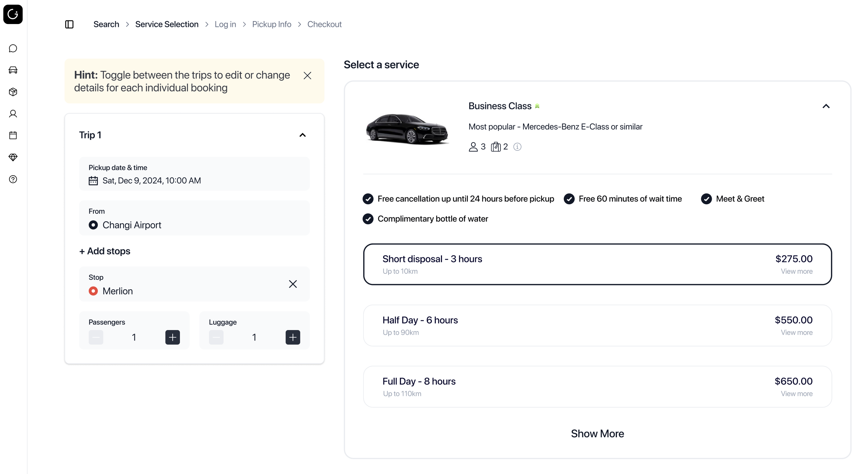Viewport: 868px width, 474px height.
Task: Go to Service Selection breadcrumb step
Action: click(167, 24)
